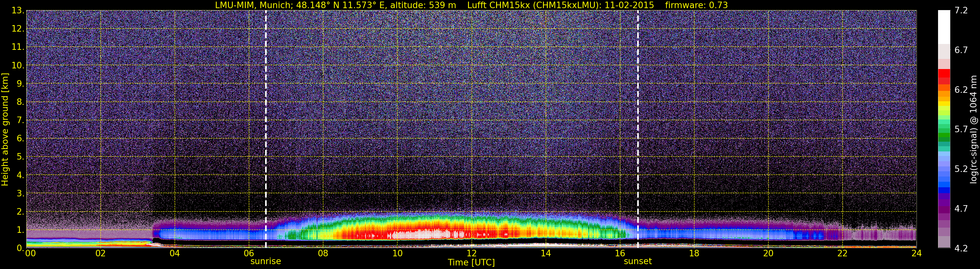Click the '14' time tick label
The height and width of the screenshot is (269, 980).
pyautogui.click(x=545, y=253)
